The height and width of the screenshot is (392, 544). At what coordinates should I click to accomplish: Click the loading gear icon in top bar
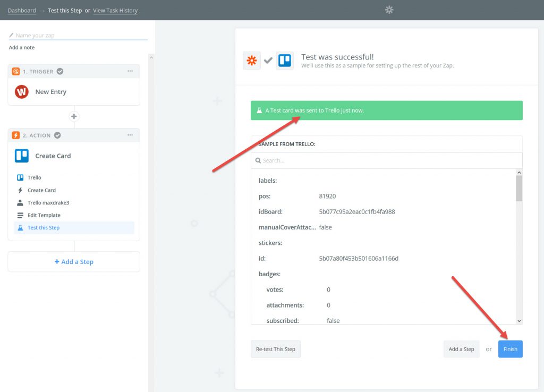[389, 10]
